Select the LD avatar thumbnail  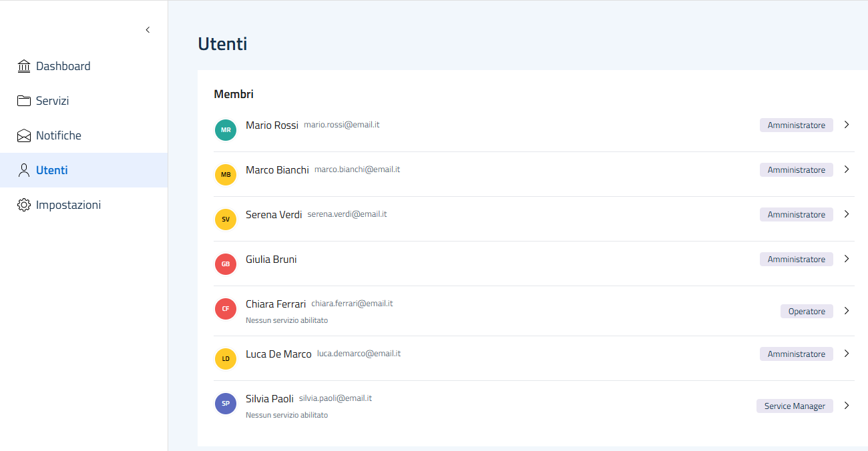coord(226,359)
